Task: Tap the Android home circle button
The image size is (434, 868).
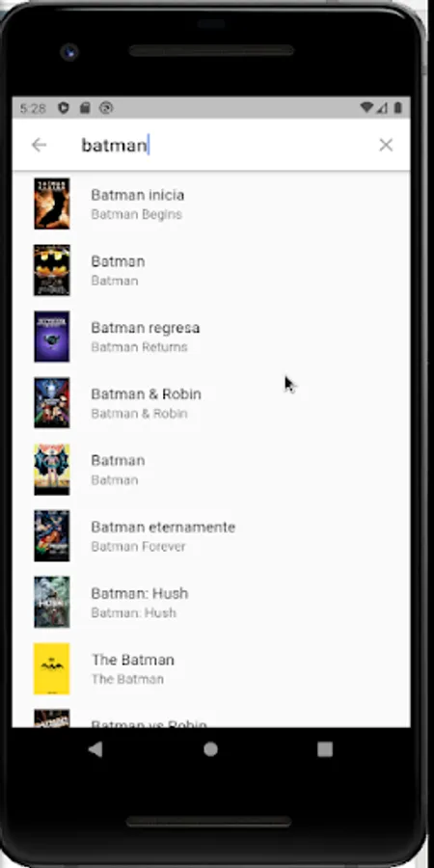Action: click(210, 749)
